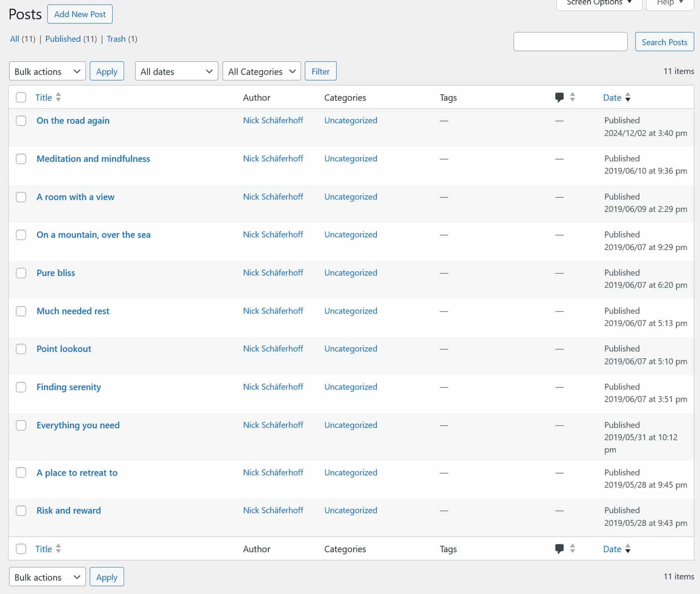The image size is (700, 594).
Task: Click the Title column header link
Action: 43,97
